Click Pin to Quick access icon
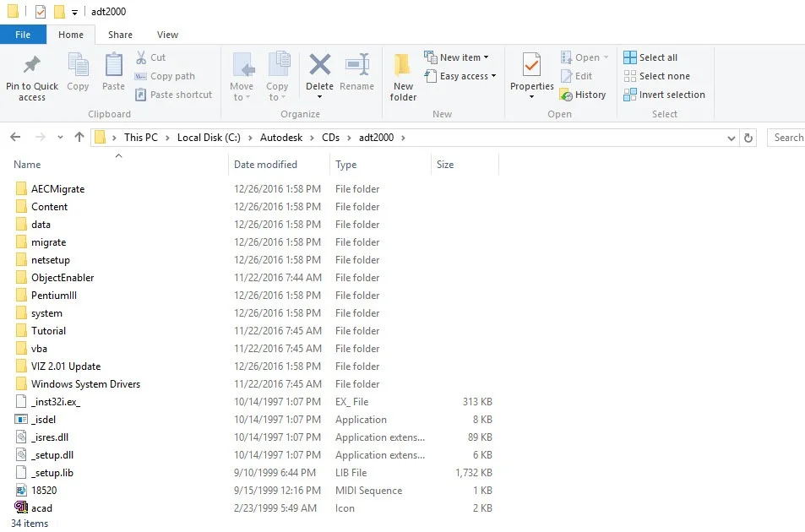This screenshot has height=532, width=805. pos(32,65)
